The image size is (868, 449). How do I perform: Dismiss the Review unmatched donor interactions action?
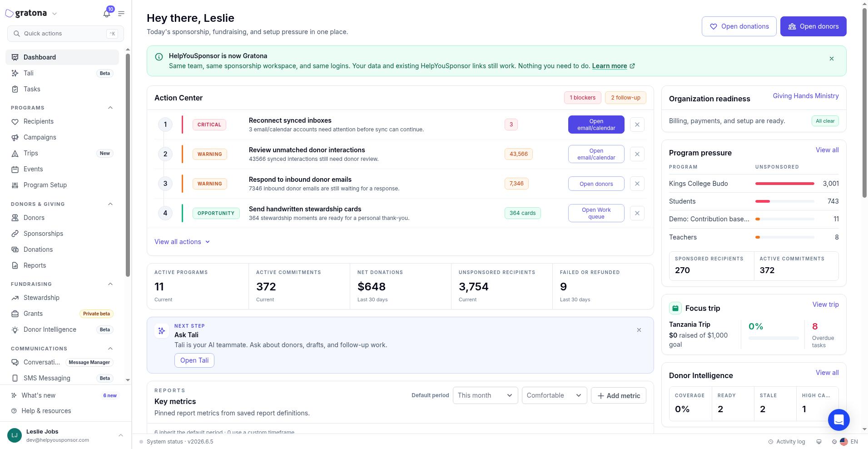[x=637, y=154]
